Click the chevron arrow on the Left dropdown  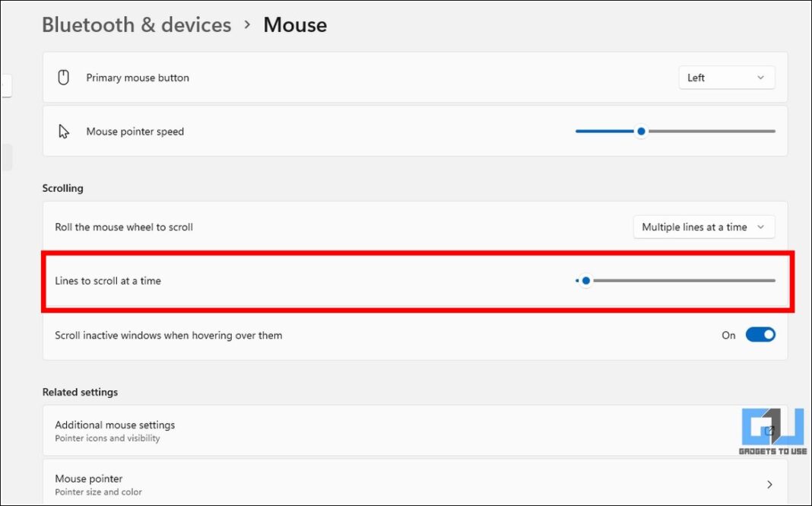click(760, 77)
